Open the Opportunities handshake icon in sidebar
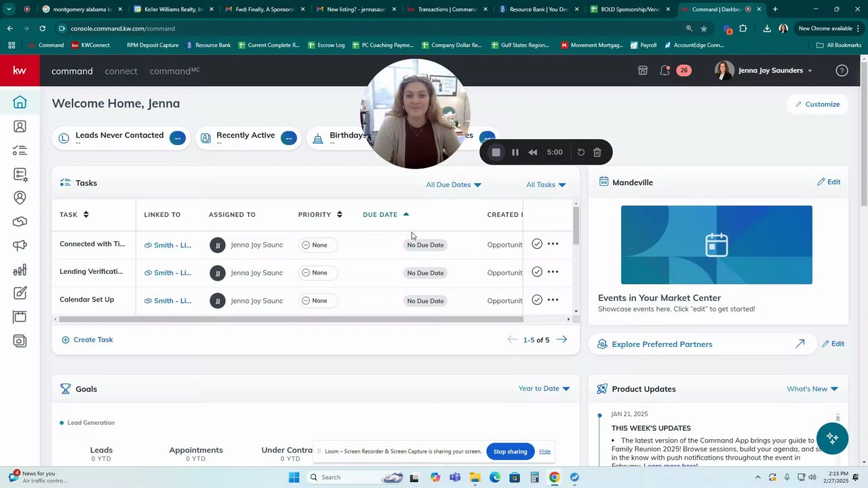Screen dimensions: 868x488 pos(20,222)
